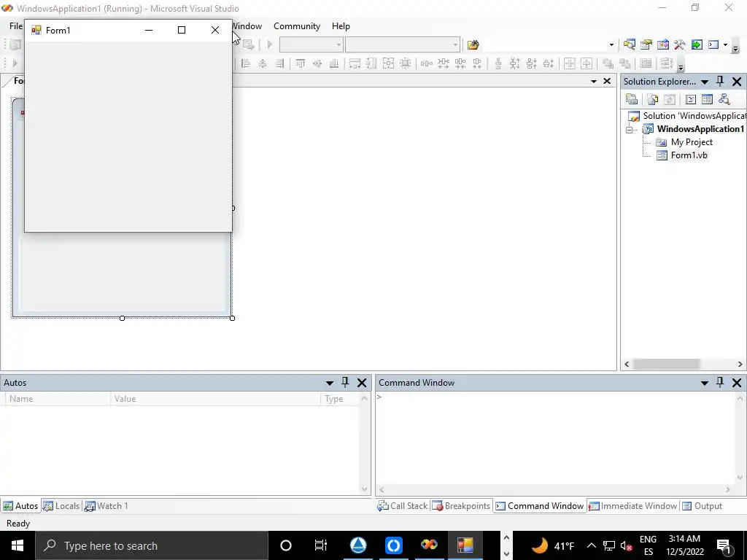The height and width of the screenshot is (560, 747).
Task: Open the solution configurations combo box
Action: (311, 44)
